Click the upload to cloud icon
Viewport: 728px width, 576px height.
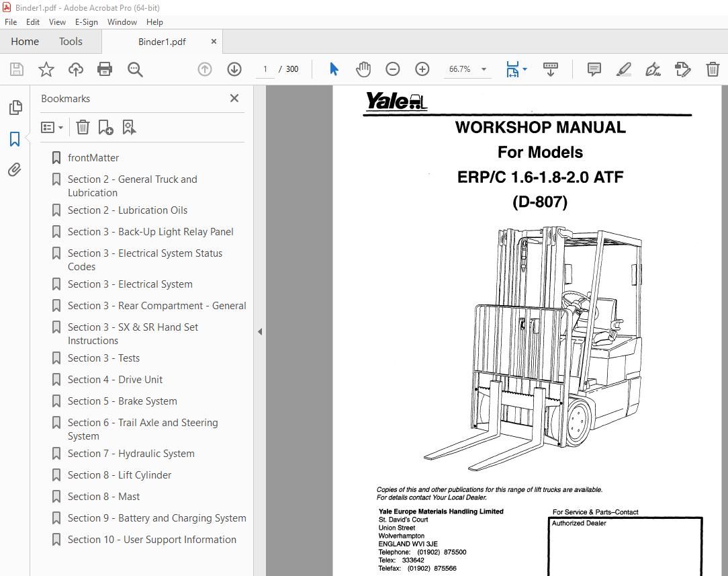pos(76,69)
